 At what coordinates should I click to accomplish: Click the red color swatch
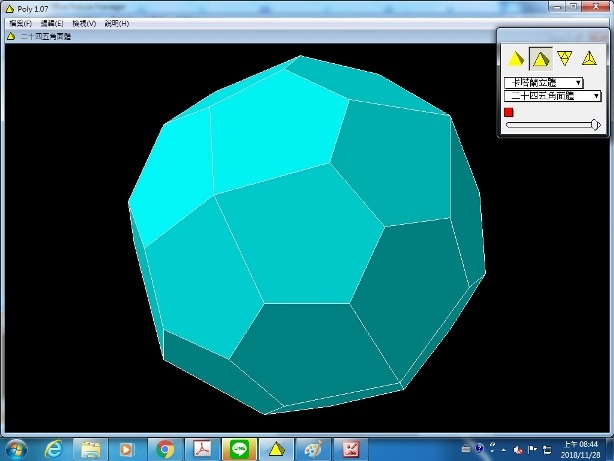pyautogui.click(x=509, y=112)
